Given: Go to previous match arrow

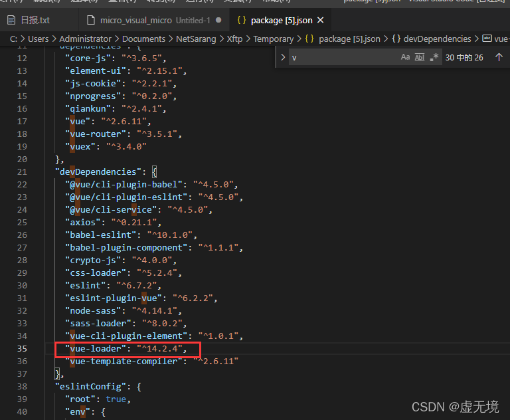Looking at the screenshot, I should (499, 57).
